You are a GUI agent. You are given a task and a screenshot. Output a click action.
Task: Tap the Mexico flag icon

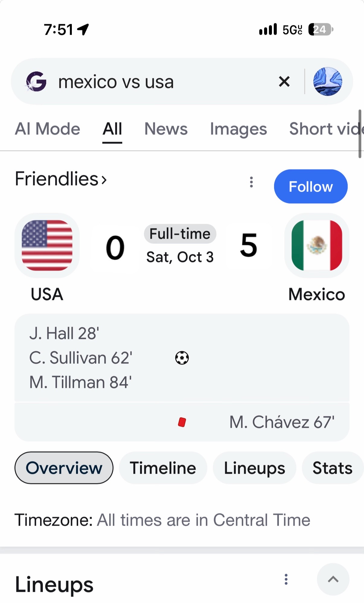click(x=317, y=245)
